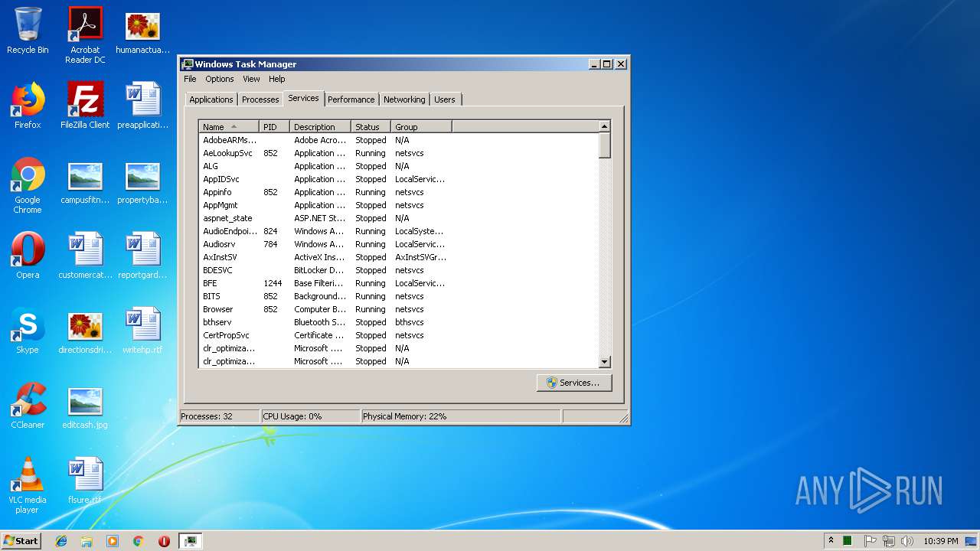
Task: Open VLC media player shortcut
Action: (x=28, y=485)
